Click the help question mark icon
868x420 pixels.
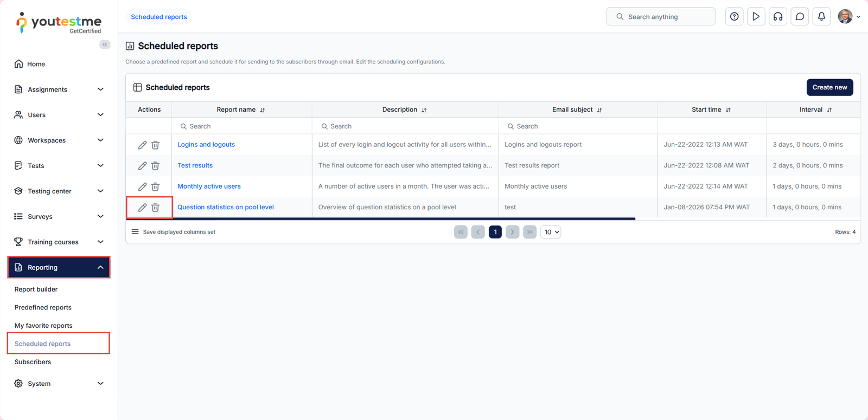(734, 17)
